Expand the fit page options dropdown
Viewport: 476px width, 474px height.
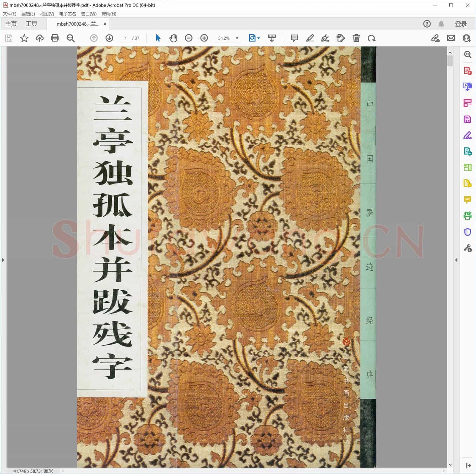259,38
